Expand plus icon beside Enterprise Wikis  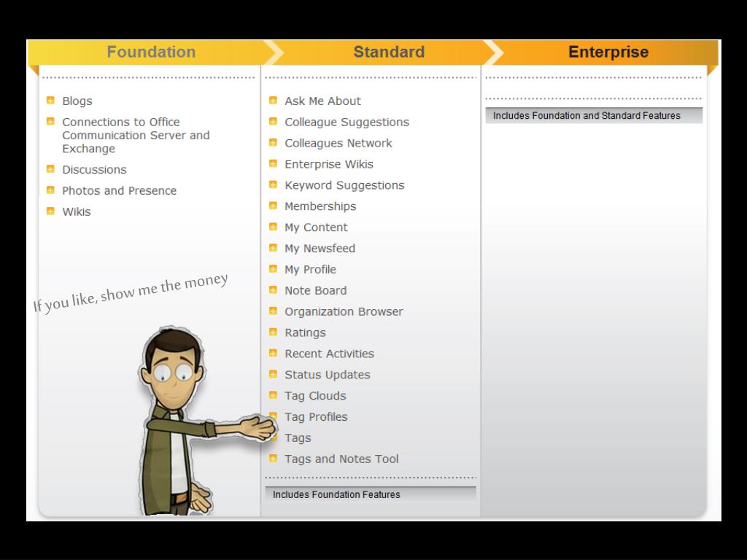click(x=273, y=163)
